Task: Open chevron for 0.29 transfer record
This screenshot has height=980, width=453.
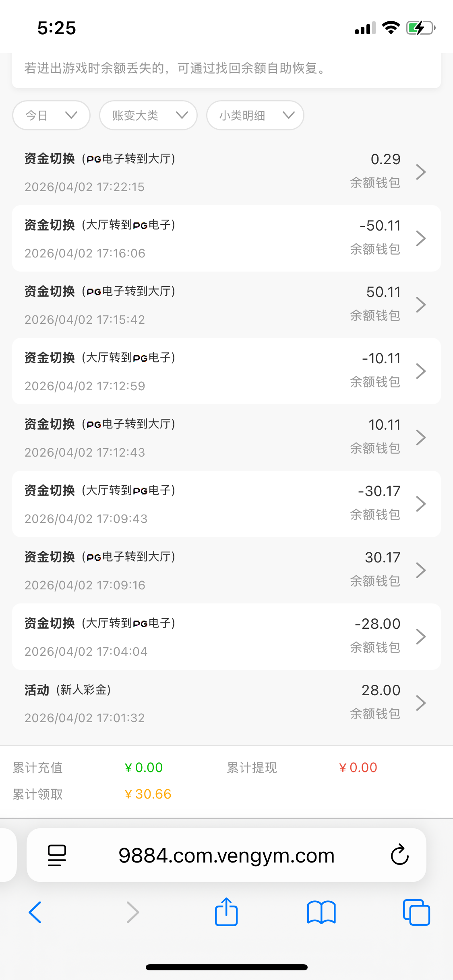Action: pyautogui.click(x=421, y=172)
